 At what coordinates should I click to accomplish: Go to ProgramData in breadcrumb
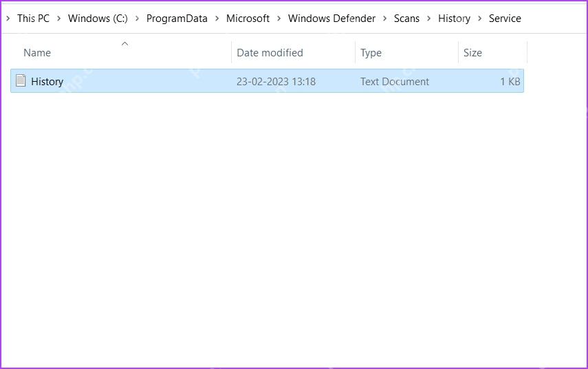coord(177,19)
